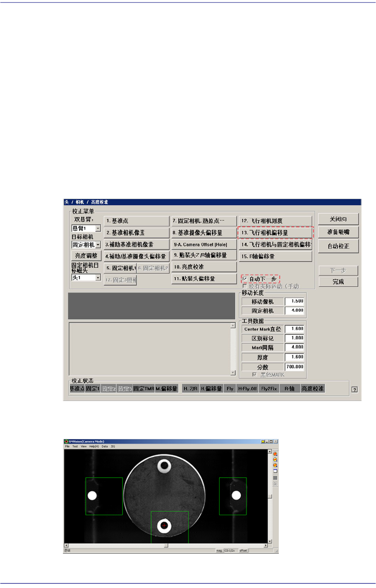376x588 pixels.
Task: Click the 固定TMR status indicator
Action: click(x=144, y=389)
